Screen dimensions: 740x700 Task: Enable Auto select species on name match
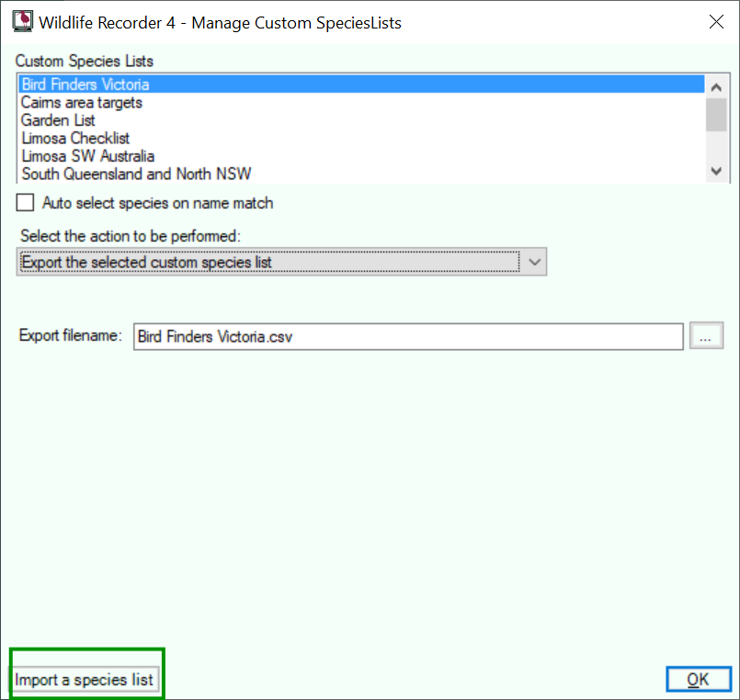point(25,203)
